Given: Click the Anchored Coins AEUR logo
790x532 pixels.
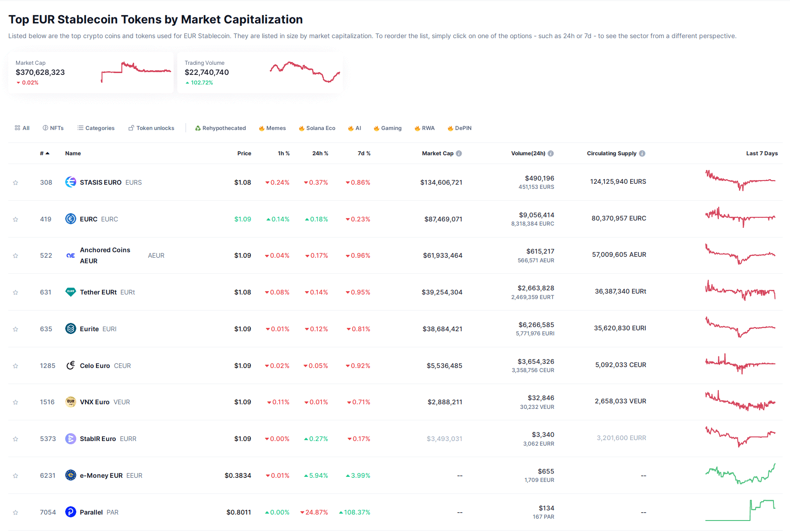Looking at the screenshot, I should [71, 255].
